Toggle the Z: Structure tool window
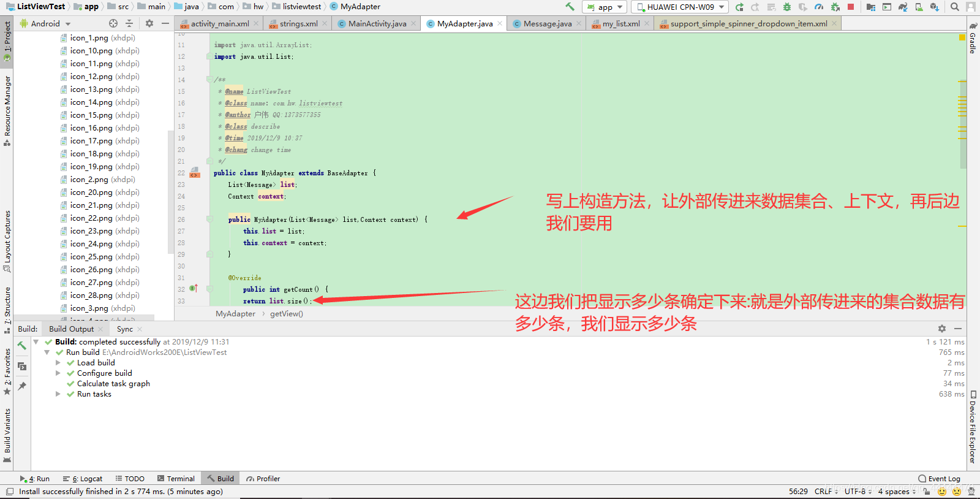Image resolution: width=980 pixels, height=499 pixels. pos(7,310)
